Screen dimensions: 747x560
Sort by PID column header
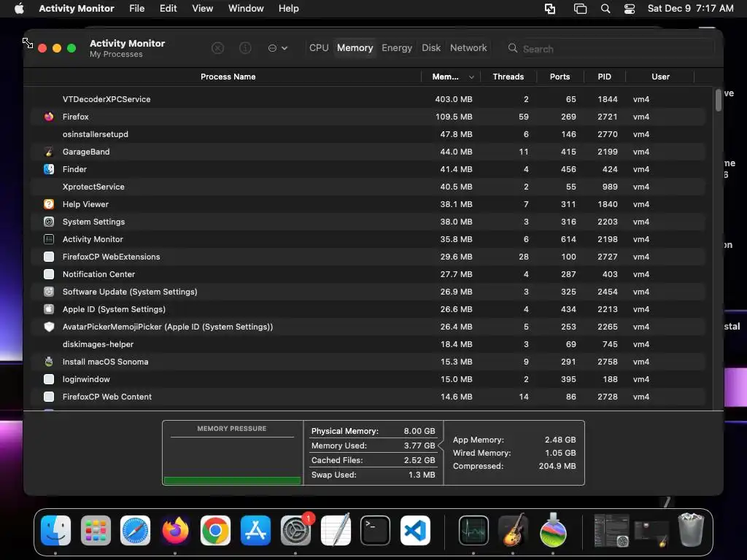(x=604, y=77)
